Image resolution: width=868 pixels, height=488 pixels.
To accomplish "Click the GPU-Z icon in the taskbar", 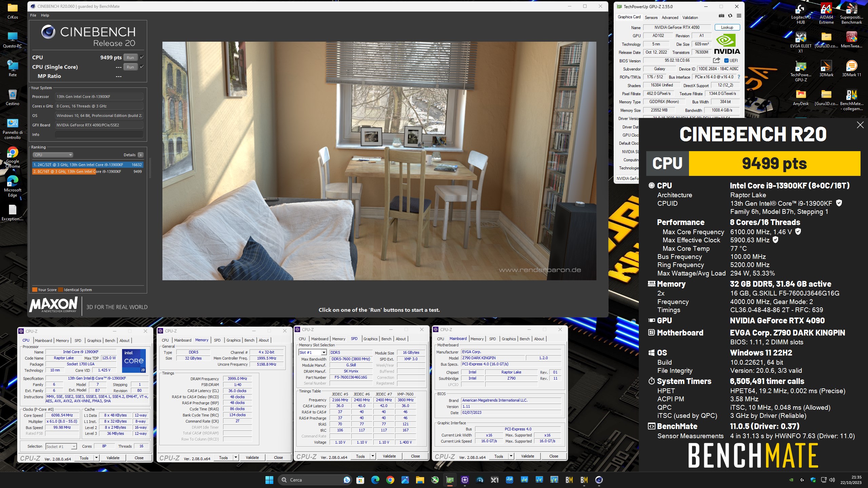I will tap(450, 480).
